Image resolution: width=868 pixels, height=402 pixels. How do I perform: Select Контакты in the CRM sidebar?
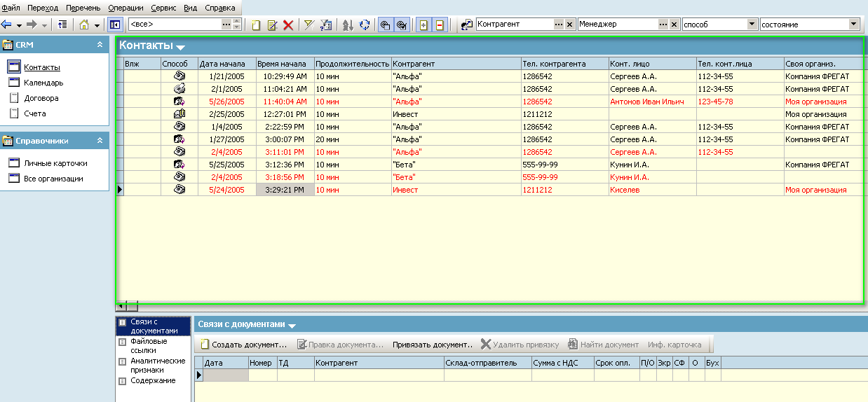[41, 68]
